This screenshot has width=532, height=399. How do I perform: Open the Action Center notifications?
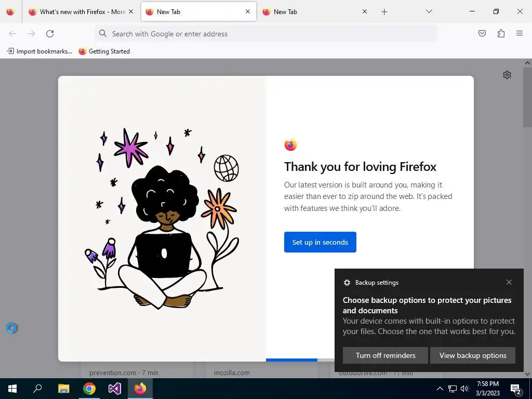(x=516, y=389)
